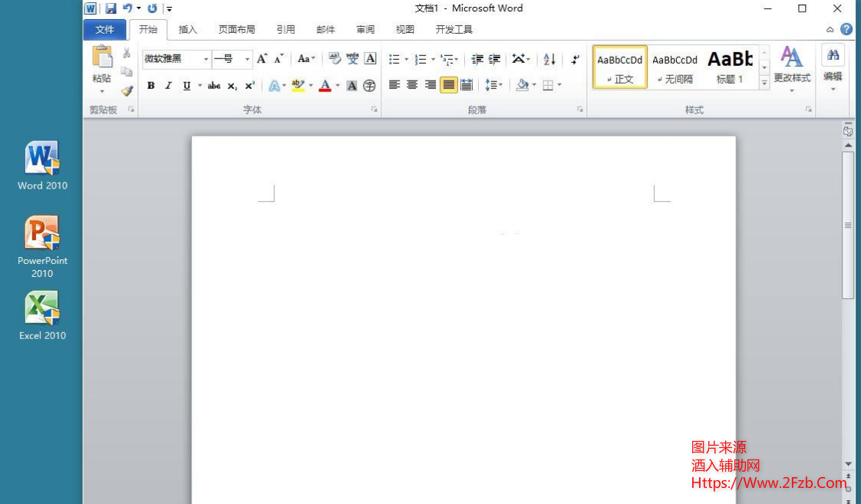Expand the font size dropdown 一号

coord(247,59)
